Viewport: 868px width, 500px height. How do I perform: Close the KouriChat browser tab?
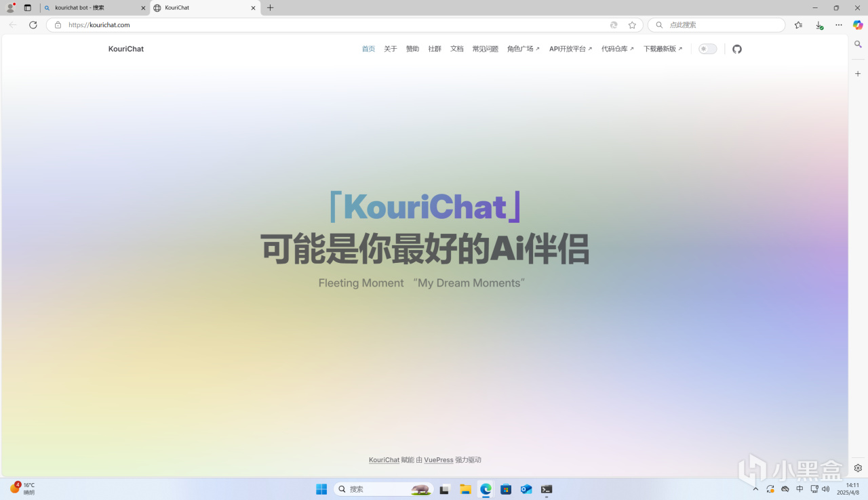tap(254, 8)
